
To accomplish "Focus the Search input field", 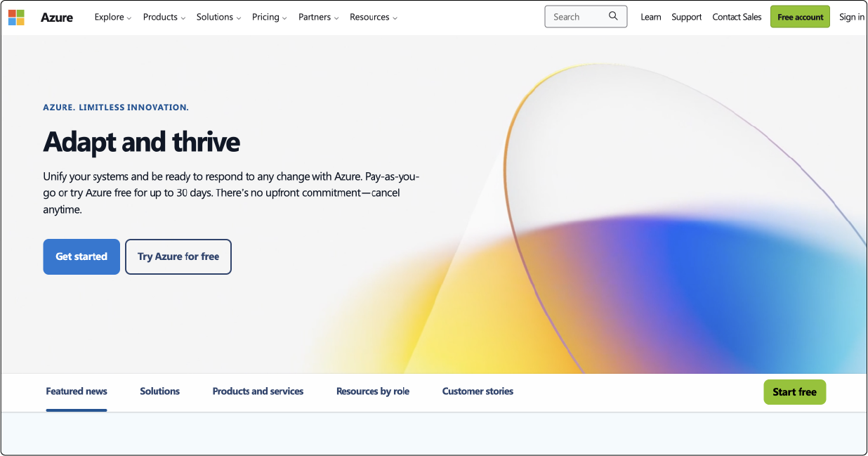I will point(586,17).
